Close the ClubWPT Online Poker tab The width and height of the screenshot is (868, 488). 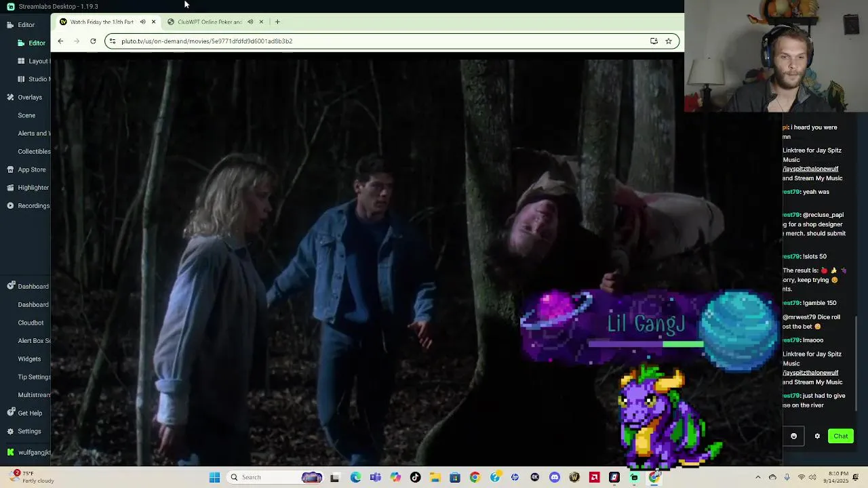coord(261,22)
